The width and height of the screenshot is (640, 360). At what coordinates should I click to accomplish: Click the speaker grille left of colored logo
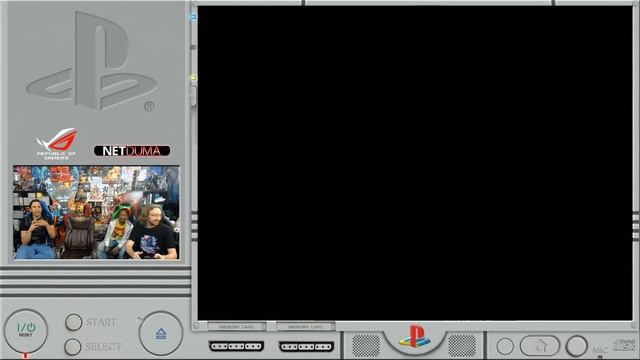pyautogui.click(x=366, y=345)
